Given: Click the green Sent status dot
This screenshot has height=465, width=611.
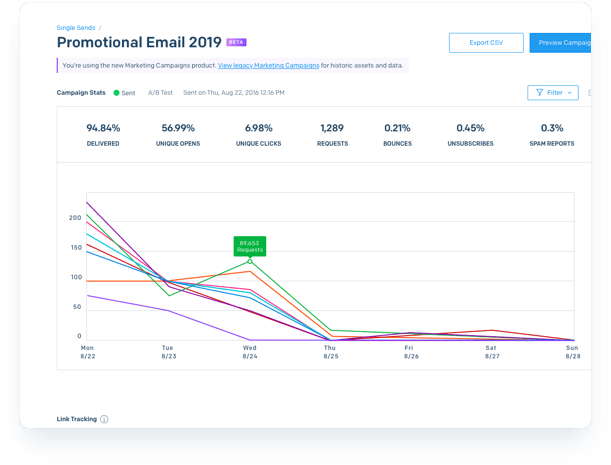Looking at the screenshot, I should (x=116, y=93).
